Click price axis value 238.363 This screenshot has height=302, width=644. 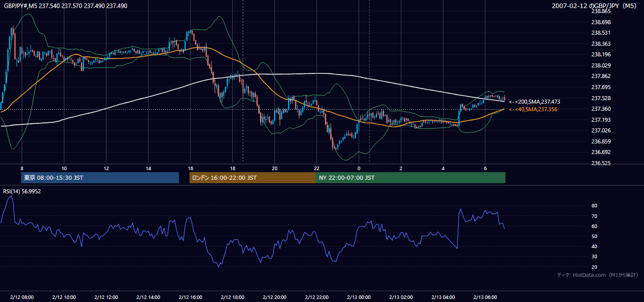[x=601, y=44]
